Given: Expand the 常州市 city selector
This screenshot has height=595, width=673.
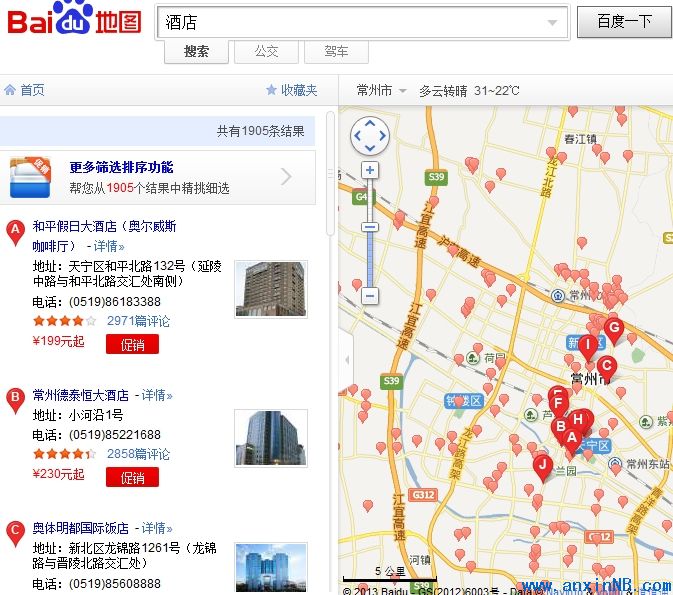Looking at the screenshot, I should click(382, 90).
